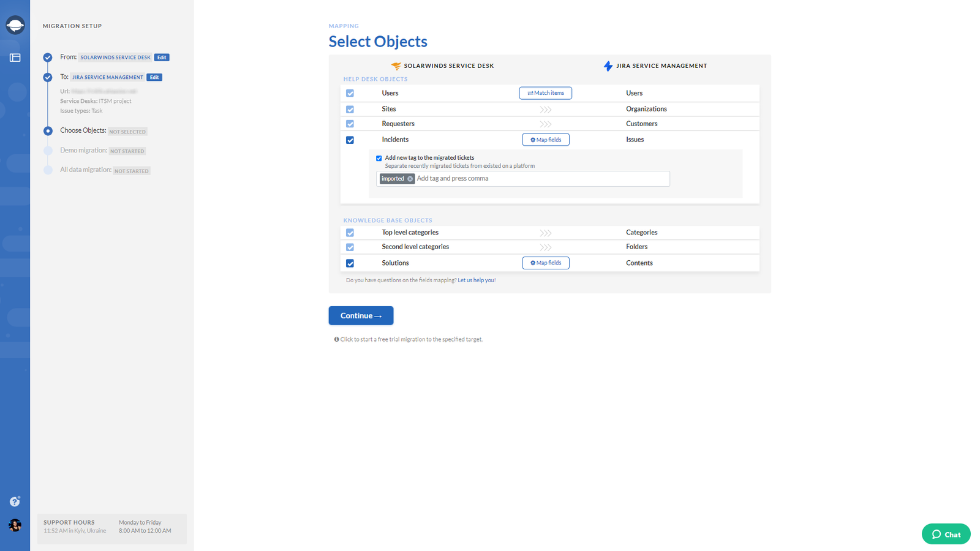Open the Let us help you link
Screen dimensions: 980x551
477,280
